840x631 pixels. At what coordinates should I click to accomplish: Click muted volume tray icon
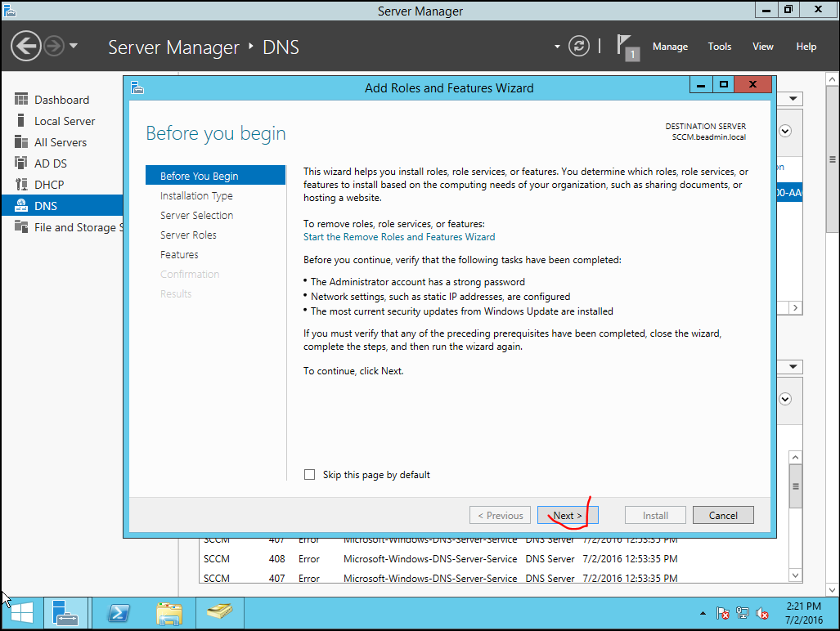[761, 613]
